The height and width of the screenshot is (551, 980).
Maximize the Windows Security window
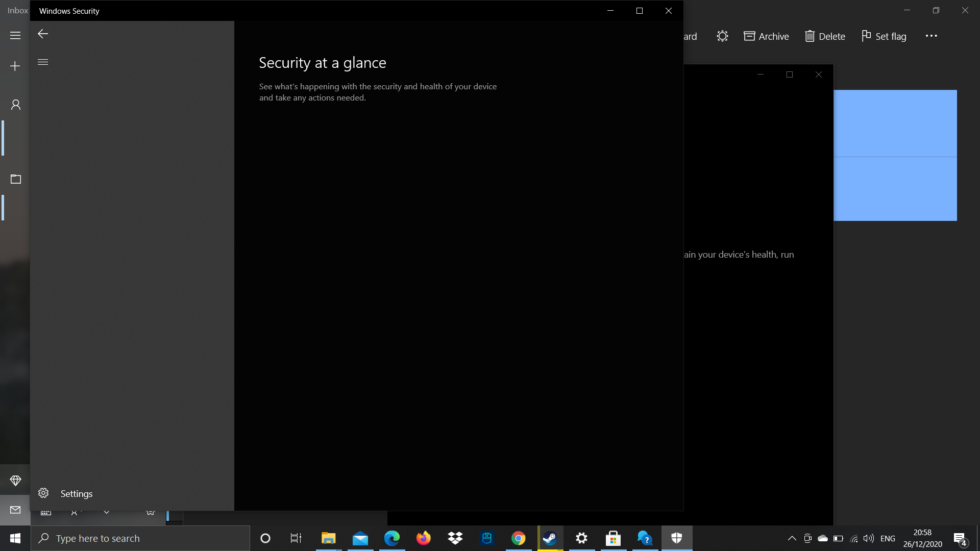[x=640, y=11]
